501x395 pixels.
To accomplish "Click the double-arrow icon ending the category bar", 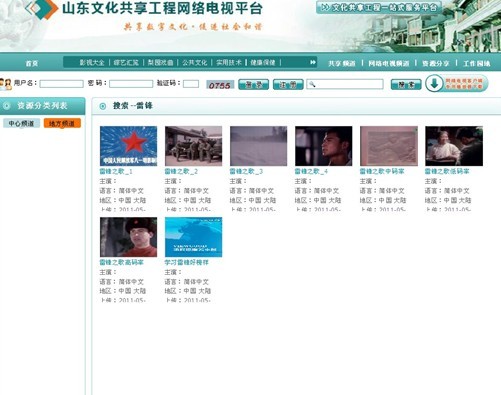I will click(313, 62).
